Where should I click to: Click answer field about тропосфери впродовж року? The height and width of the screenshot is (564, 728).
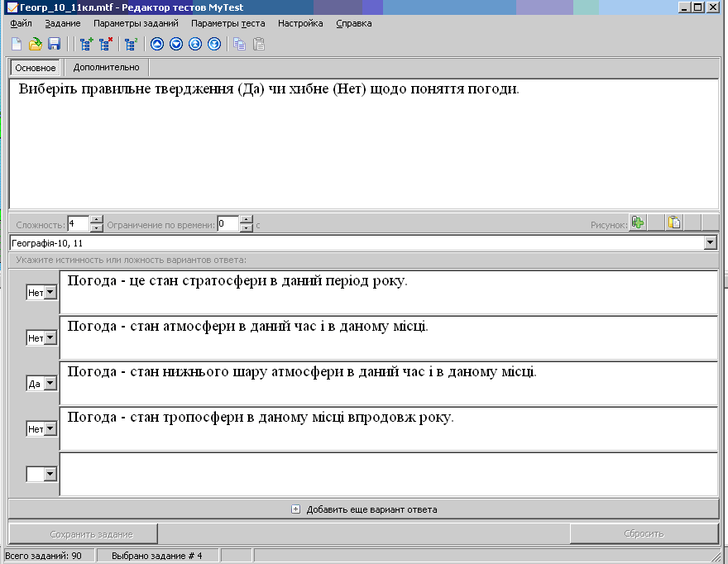pyautogui.click(x=389, y=428)
